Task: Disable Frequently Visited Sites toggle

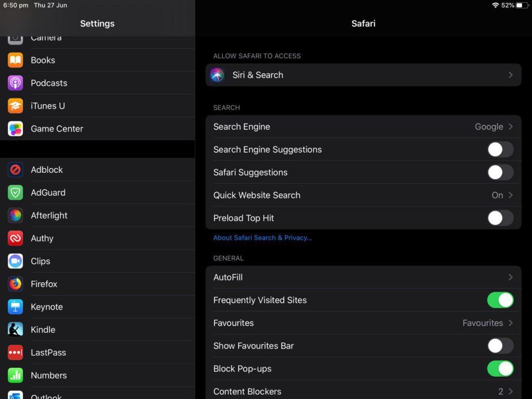Action: click(x=500, y=300)
